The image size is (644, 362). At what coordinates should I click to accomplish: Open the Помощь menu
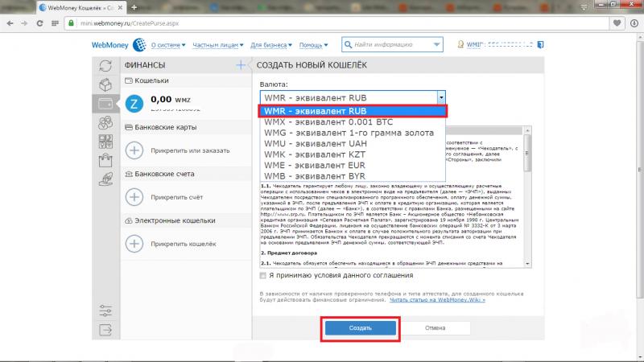pos(313,45)
